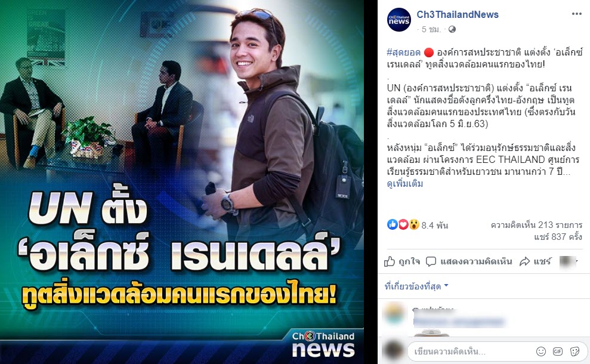Open the blurred profile selector beside แชร์

pos(569,261)
